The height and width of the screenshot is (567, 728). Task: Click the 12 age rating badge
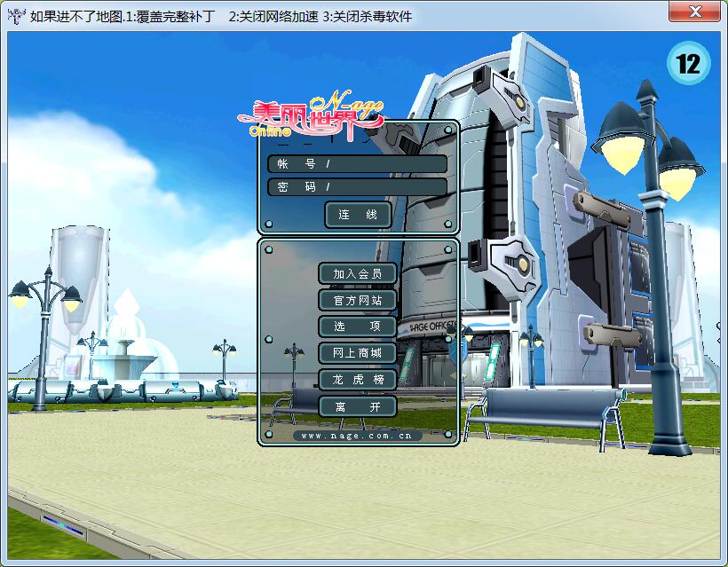coord(689,63)
